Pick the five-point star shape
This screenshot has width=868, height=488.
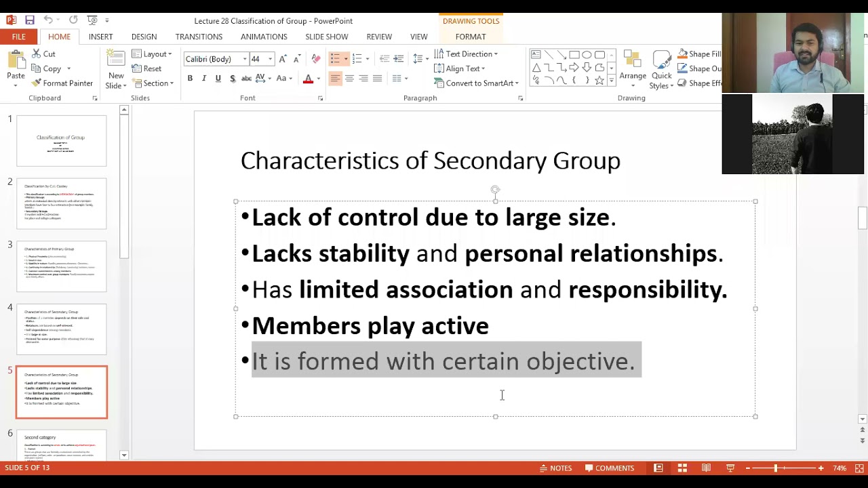[x=599, y=80]
